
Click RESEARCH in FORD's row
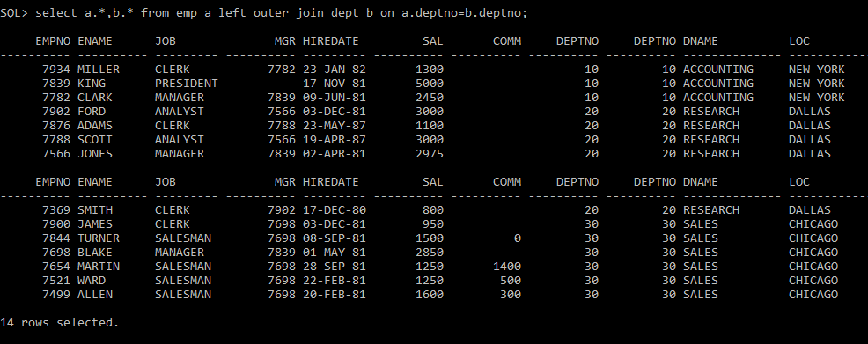[711, 111]
